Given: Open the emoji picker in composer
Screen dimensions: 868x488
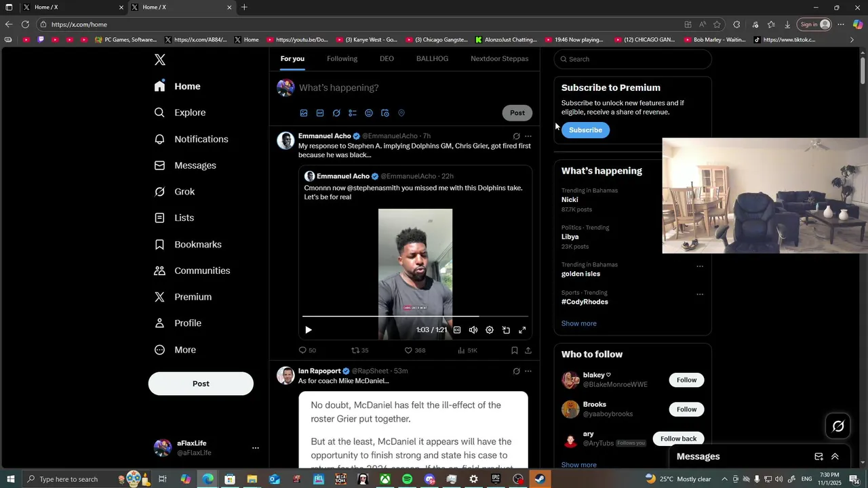Looking at the screenshot, I should pyautogui.click(x=369, y=113).
